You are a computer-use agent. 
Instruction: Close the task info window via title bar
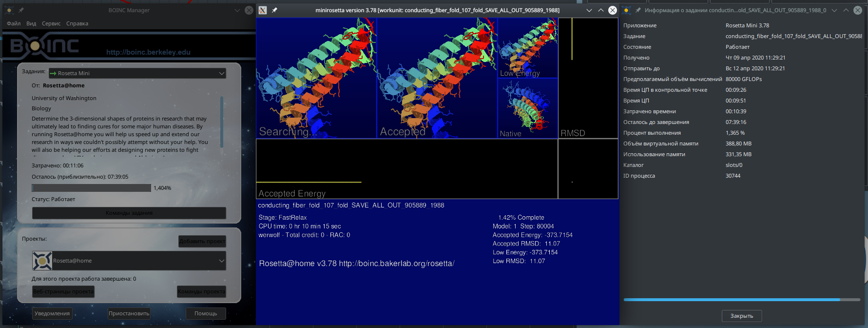(858, 10)
